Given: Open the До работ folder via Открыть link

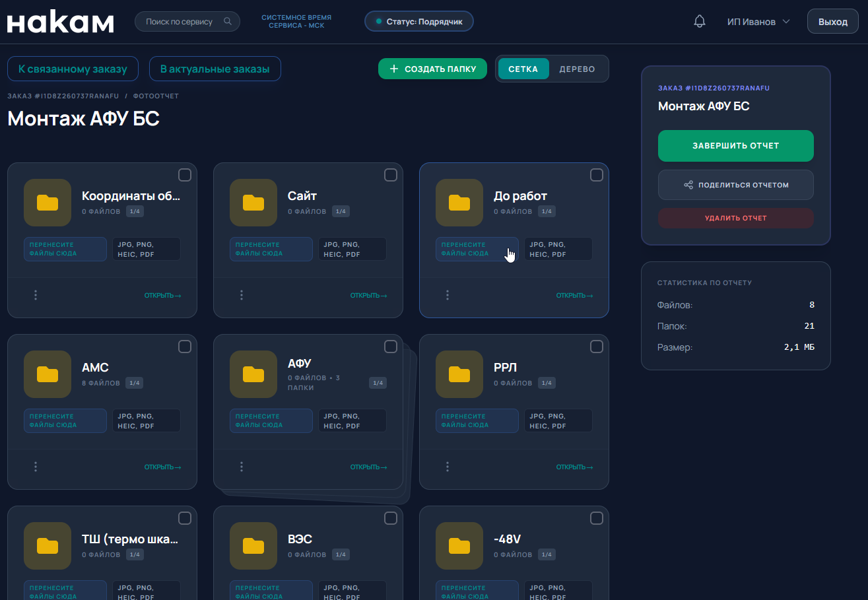Looking at the screenshot, I should pos(574,296).
